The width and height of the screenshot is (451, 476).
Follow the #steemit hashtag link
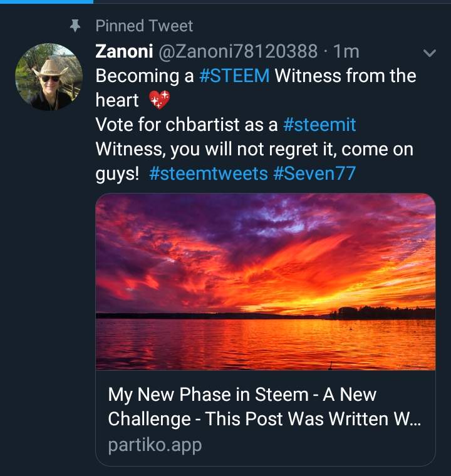319,124
